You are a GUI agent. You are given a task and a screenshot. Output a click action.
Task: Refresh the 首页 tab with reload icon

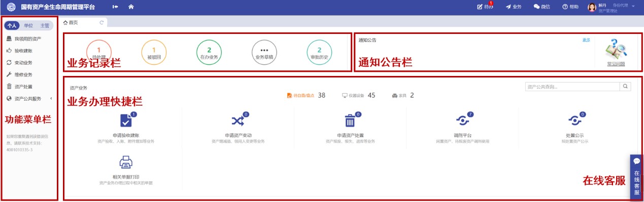[101, 23]
